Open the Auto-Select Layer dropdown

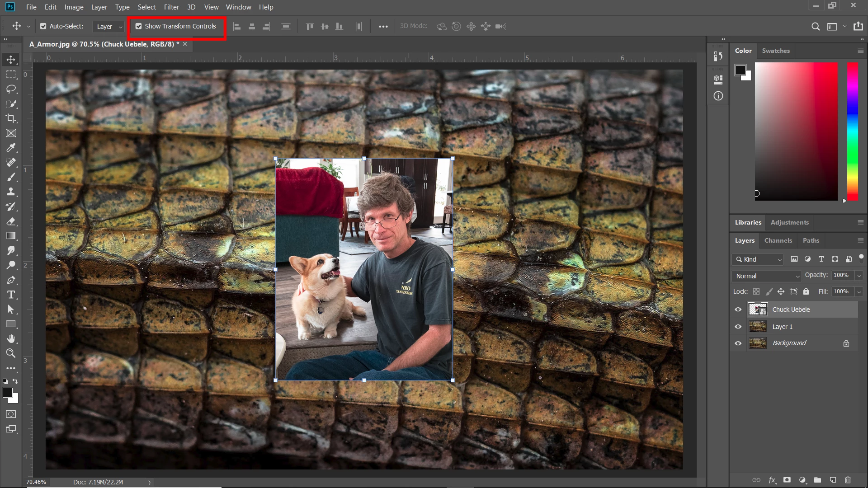[109, 27]
